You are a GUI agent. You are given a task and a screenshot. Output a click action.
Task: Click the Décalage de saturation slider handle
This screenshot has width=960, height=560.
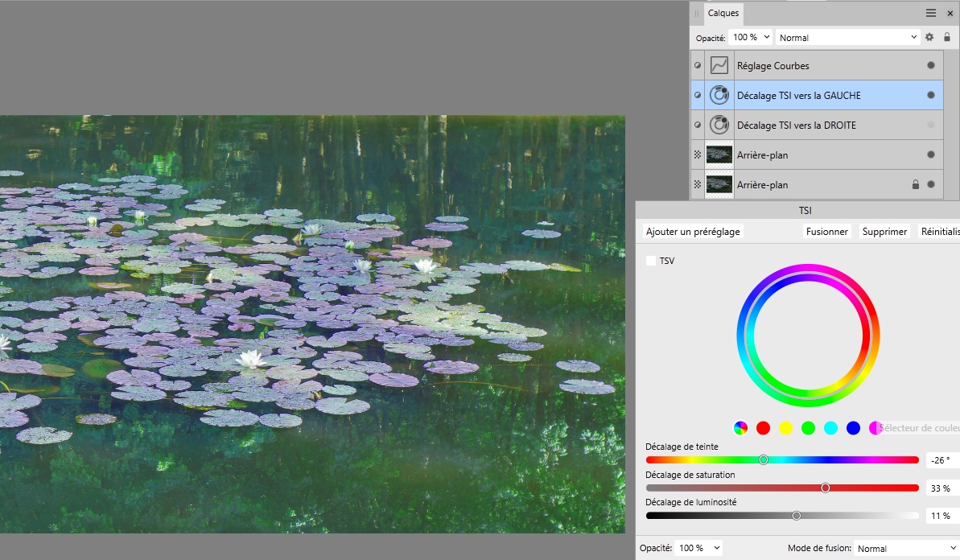[x=826, y=488]
